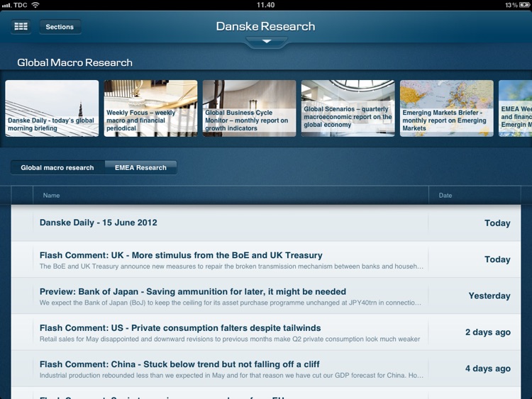Screen dimensions: 532x399
Task: Click the '2 days ago' date cell
Action: (x=488, y=332)
